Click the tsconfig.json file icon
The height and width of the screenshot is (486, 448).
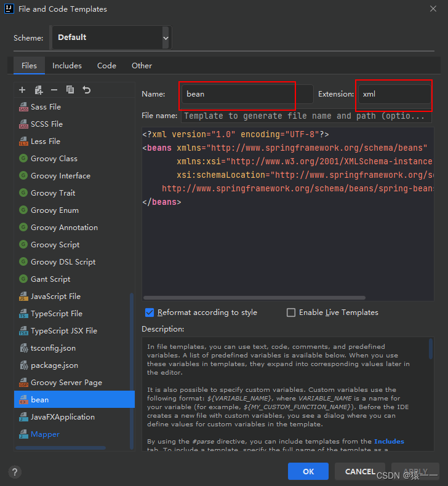24,348
